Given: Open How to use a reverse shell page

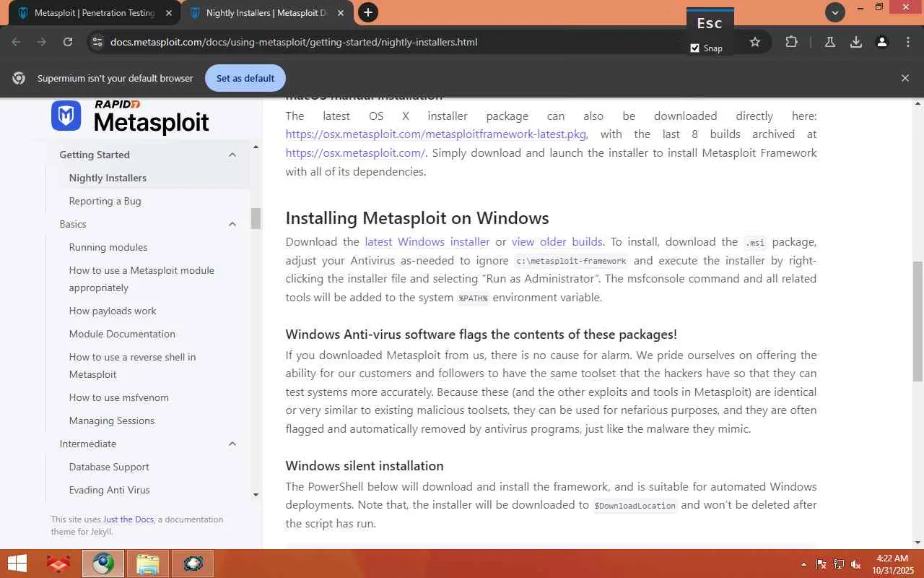Looking at the screenshot, I should (132, 366).
